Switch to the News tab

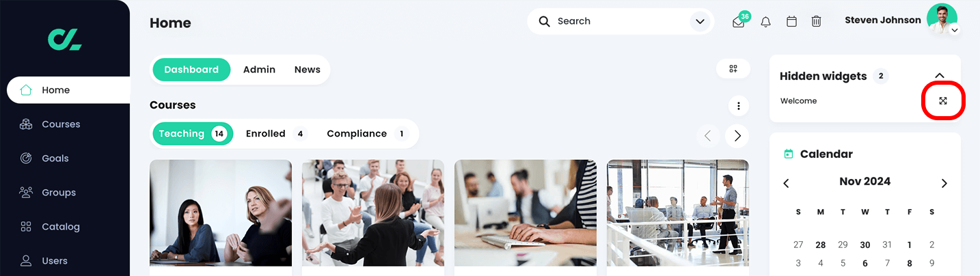tap(308, 70)
